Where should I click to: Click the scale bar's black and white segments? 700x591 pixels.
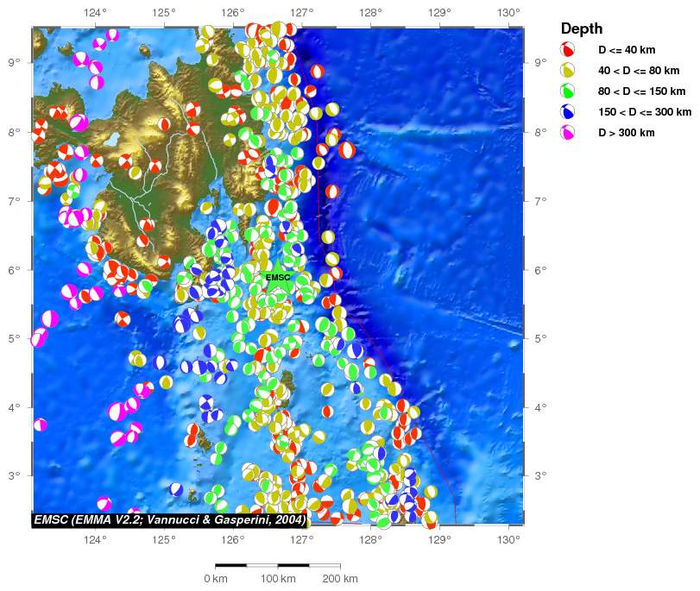[277, 565]
